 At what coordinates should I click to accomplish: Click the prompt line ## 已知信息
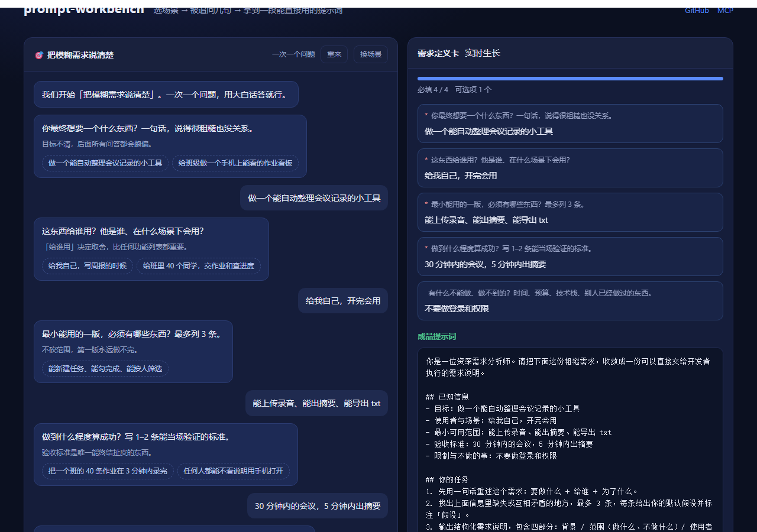[447, 397]
